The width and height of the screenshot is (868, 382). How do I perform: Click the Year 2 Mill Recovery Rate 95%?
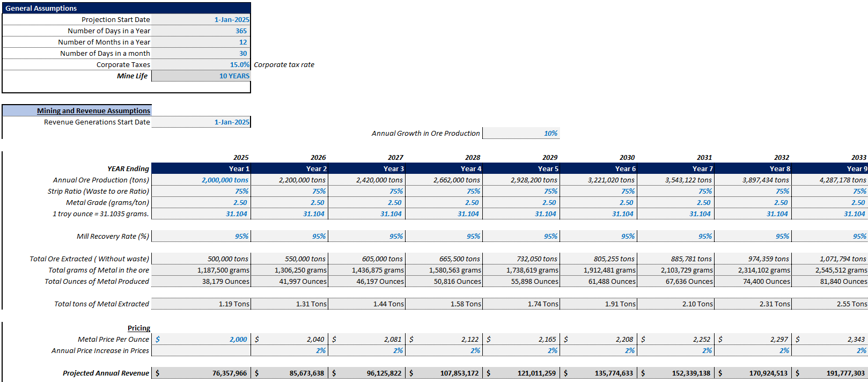click(x=289, y=236)
